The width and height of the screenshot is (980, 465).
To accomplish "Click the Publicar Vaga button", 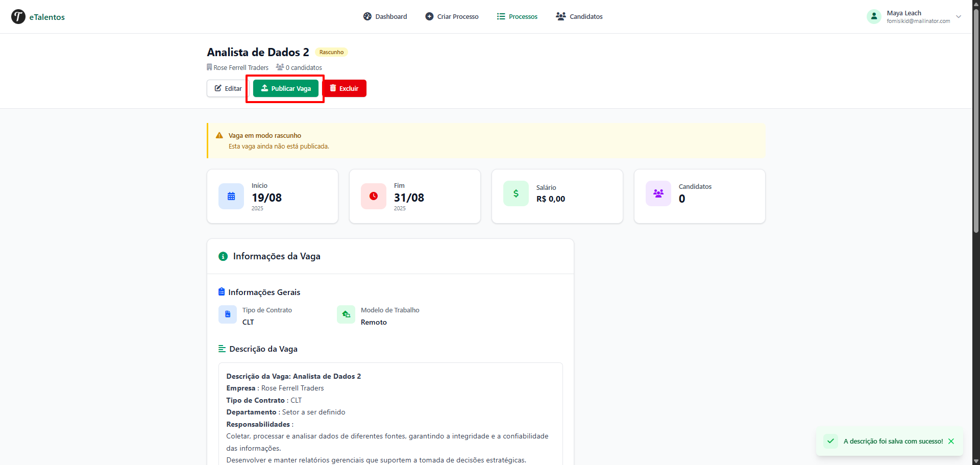I will click(286, 88).
